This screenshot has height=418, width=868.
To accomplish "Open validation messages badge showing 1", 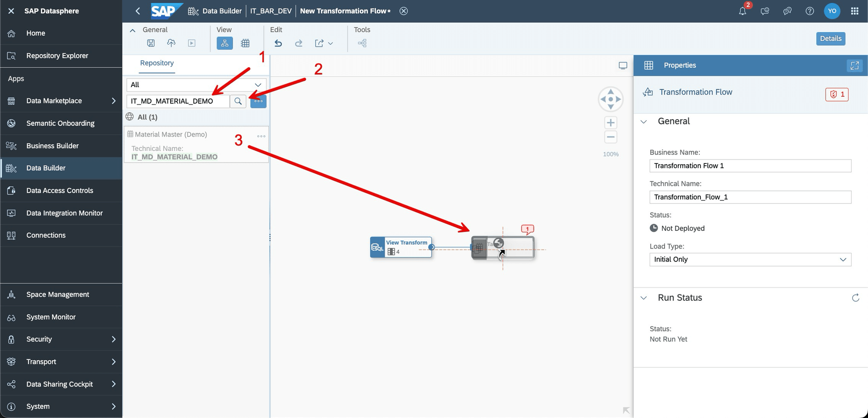I will pyautogui.click(x=837, y=94).
